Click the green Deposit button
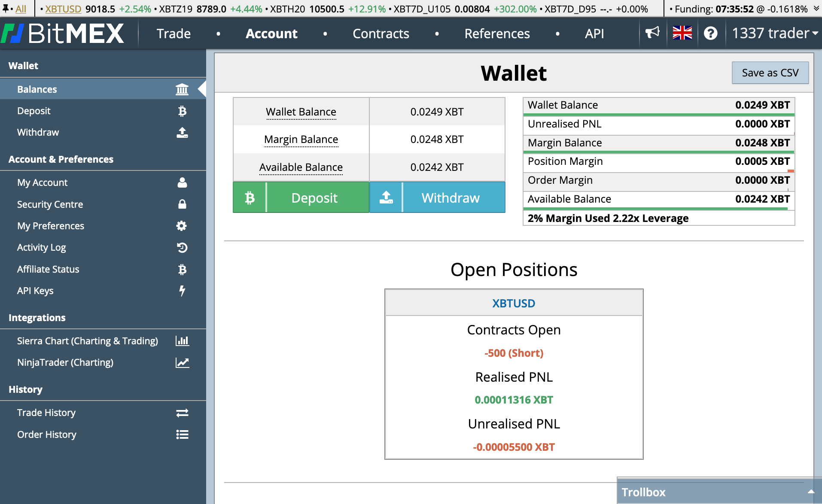Image resolution: width=822 pixels, height=504 pixels. 301,197
